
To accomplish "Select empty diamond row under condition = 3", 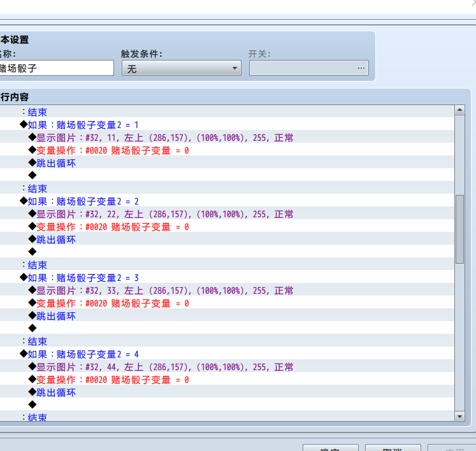I will (x=227, y=329).
